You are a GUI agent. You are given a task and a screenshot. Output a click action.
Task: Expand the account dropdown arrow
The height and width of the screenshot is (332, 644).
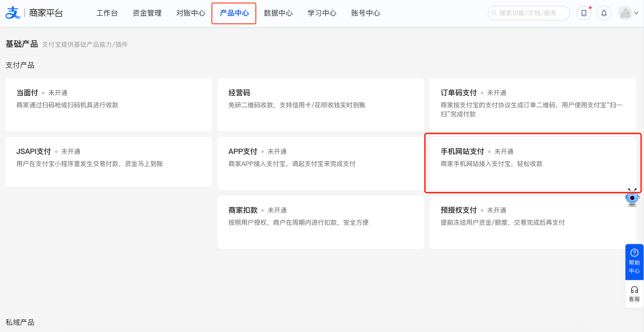coord(637,13)
